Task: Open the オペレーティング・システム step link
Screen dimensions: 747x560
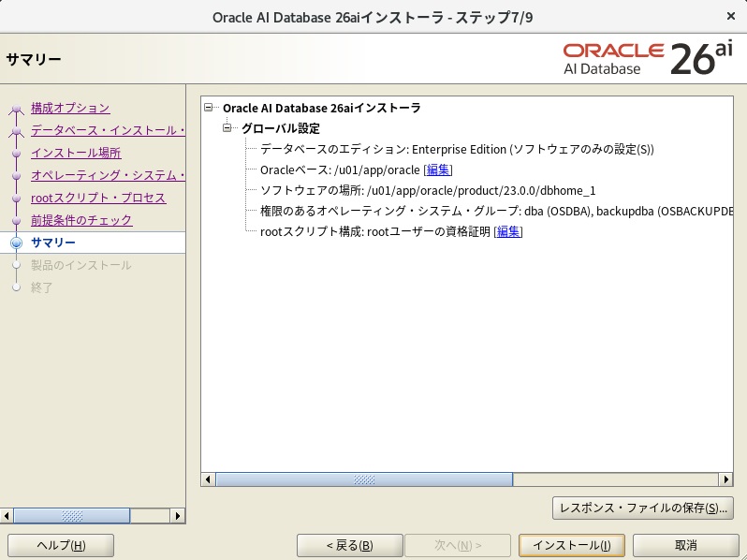Action: (x=109, y=175)
